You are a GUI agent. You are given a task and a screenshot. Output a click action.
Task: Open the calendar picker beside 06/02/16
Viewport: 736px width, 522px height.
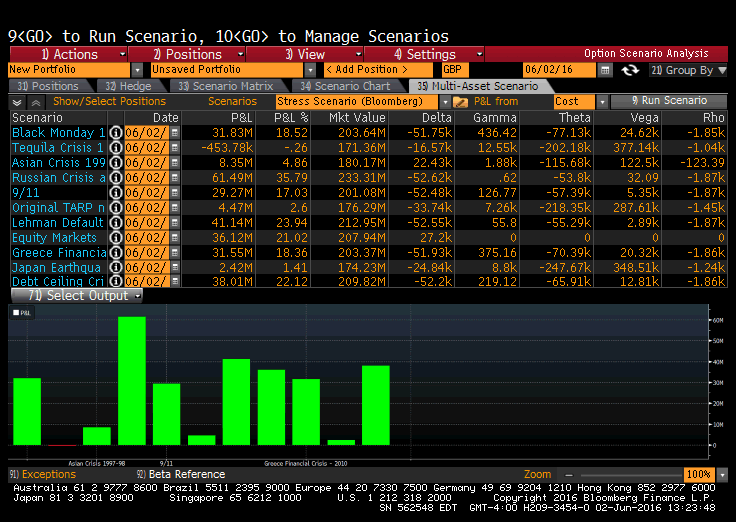605,70
